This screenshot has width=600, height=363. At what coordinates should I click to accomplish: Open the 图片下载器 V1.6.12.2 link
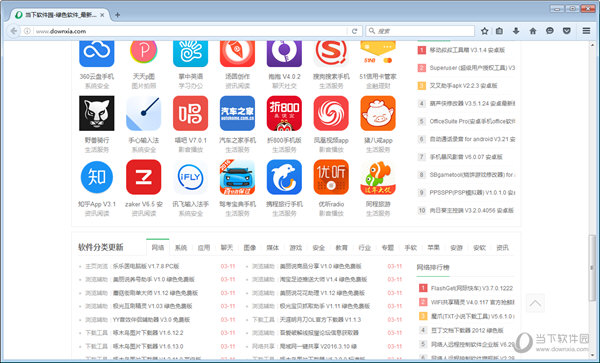tap(148, 333)
